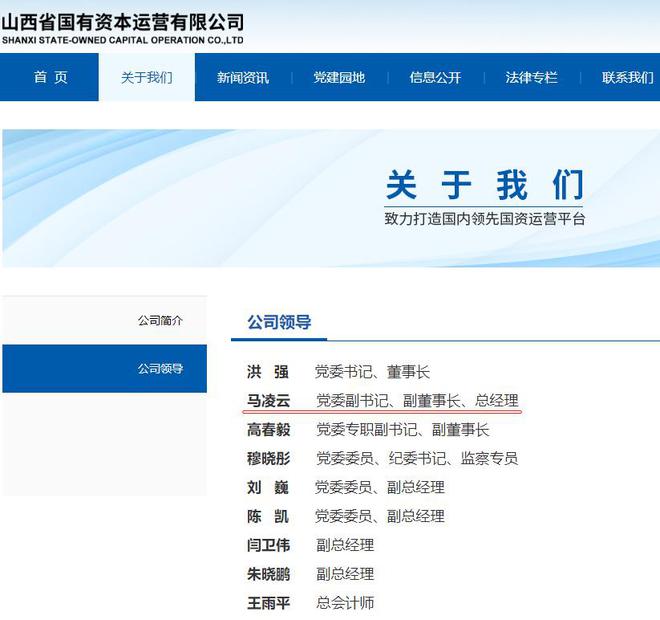Click the name 陈 凯
Screen dimensions: 660x620
268,516
